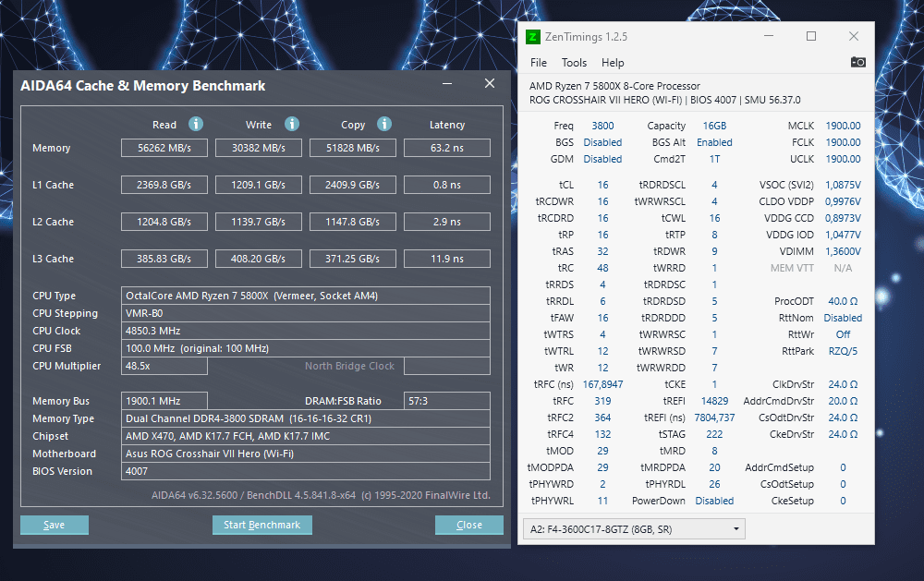This screenshot has height=581, width=924.
Task: Click the CPU Stepping VMR-B0 field
Action: coord(306,313)
